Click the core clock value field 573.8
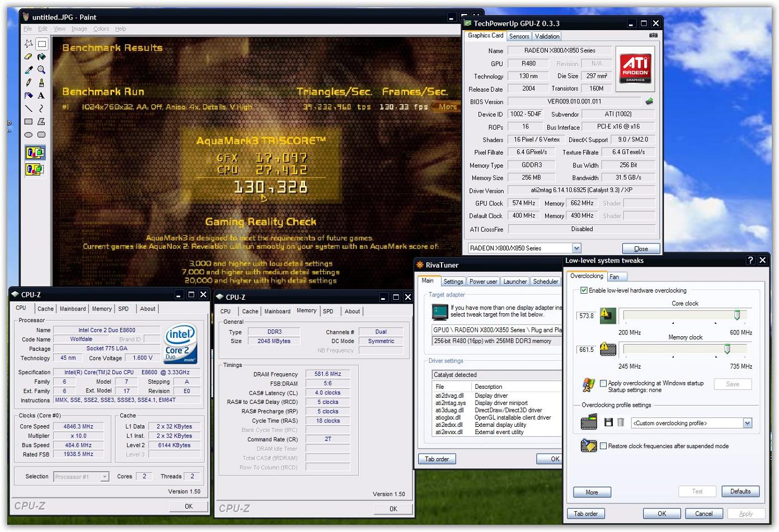 tap(586, 316)
